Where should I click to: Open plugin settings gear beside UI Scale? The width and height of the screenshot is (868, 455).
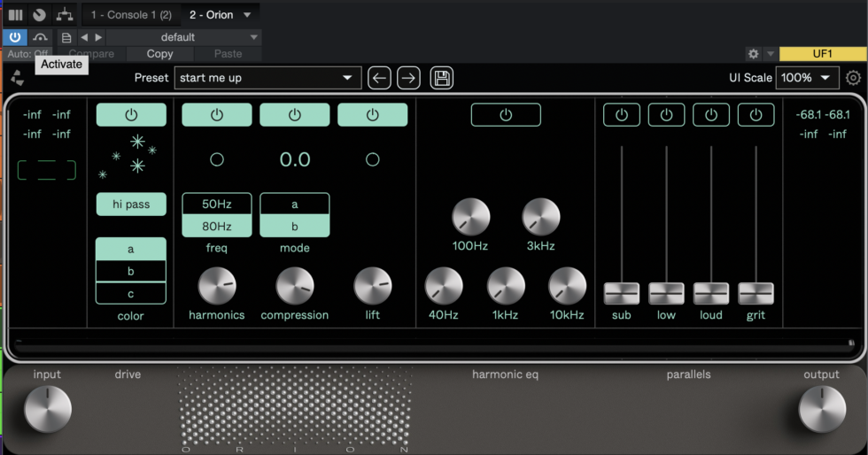click(x=853, y=78)
